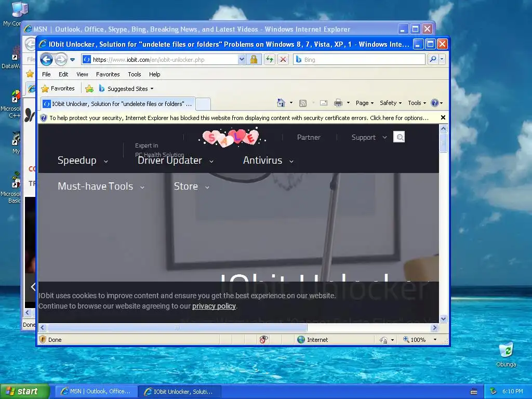Open the View menu

click(x=82, y=74)
